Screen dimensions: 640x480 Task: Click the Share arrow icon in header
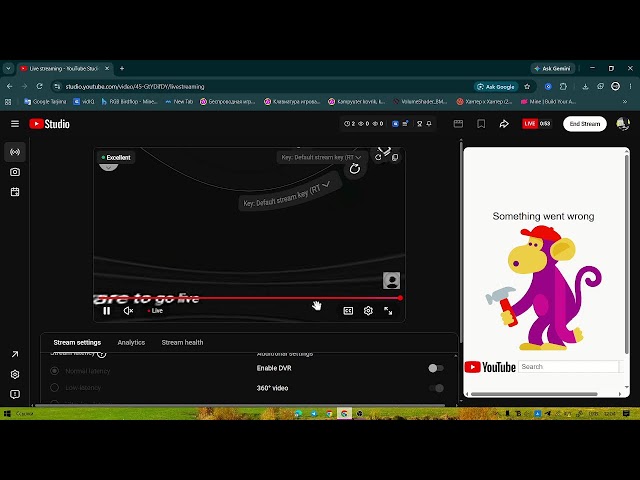504,124
